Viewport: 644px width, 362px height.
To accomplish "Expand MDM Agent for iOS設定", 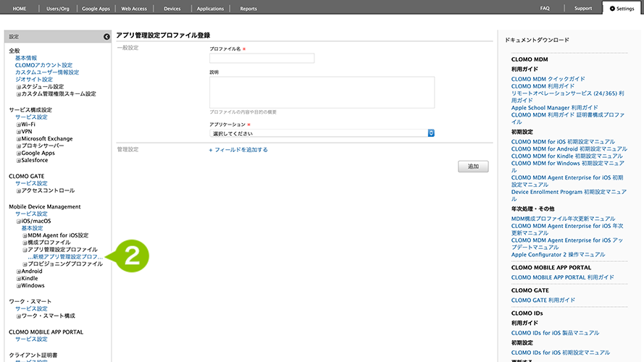I will [25, 235].
